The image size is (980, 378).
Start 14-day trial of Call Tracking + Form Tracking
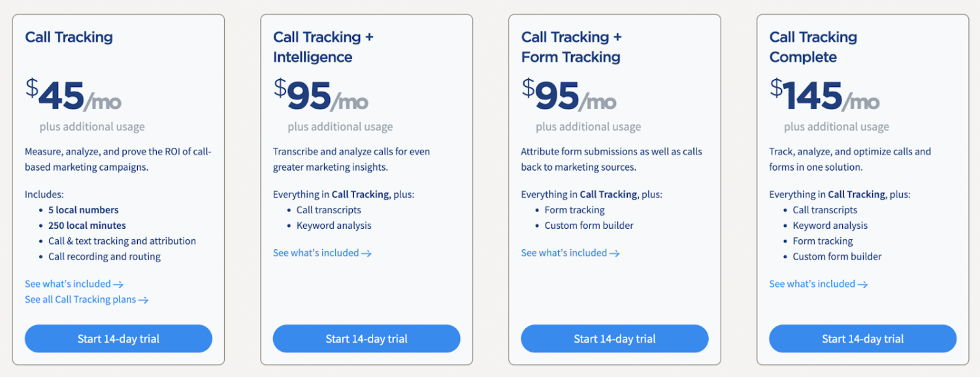[x=615, y=339]
